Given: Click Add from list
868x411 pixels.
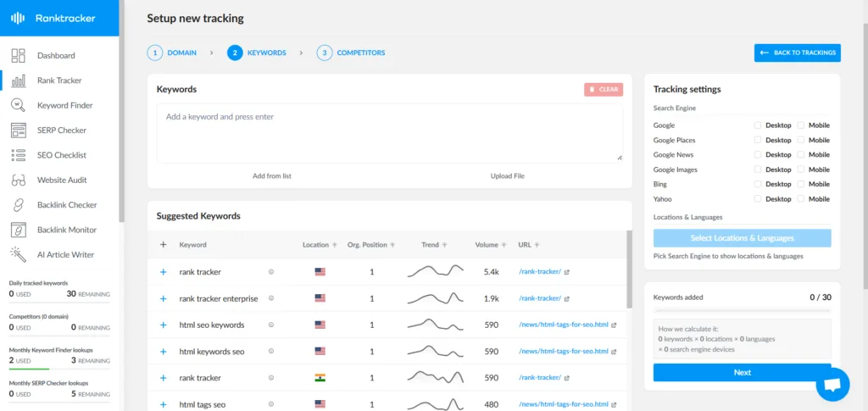Looking at the screenshot, I should 272,176.
